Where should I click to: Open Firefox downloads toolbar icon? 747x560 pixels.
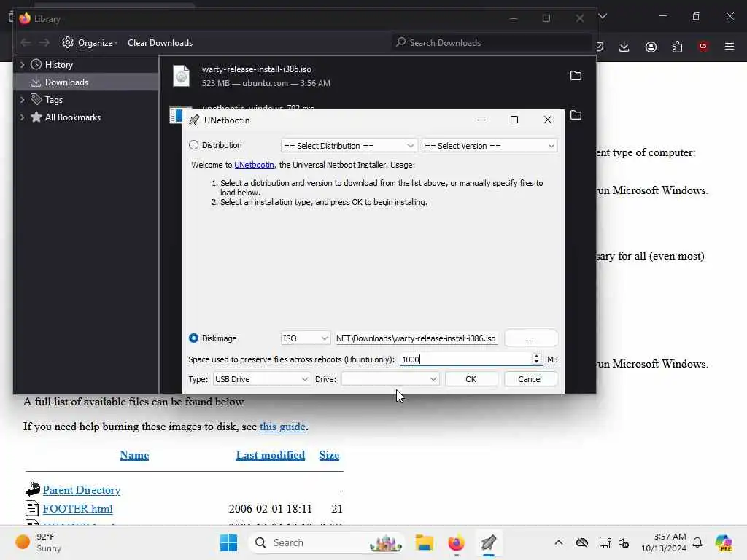624,47
